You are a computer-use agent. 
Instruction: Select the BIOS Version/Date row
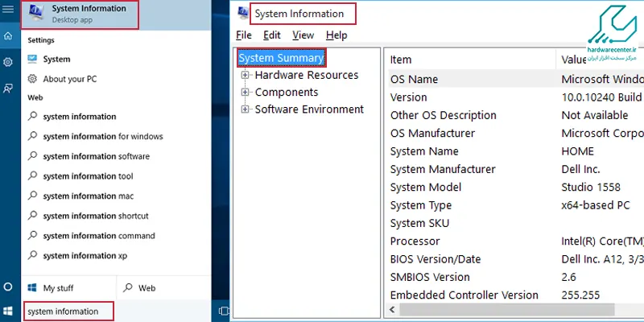coord(514,259)
